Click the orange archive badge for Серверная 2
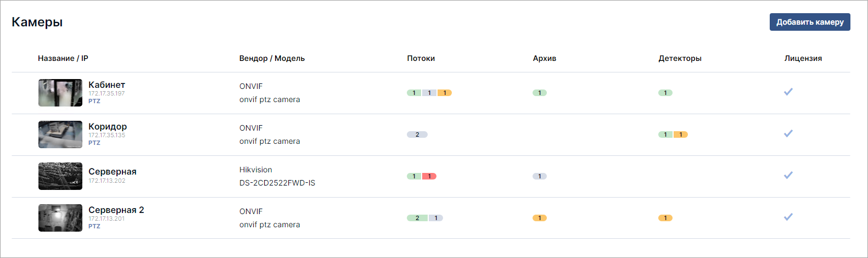The height and width of the screenshot is (258, 868). click(540, 218)
